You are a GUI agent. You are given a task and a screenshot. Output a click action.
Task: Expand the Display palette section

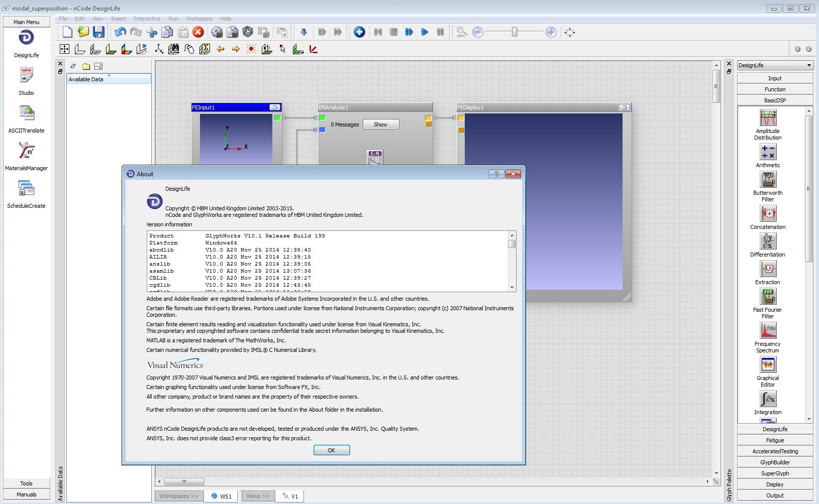click(775, 484)
